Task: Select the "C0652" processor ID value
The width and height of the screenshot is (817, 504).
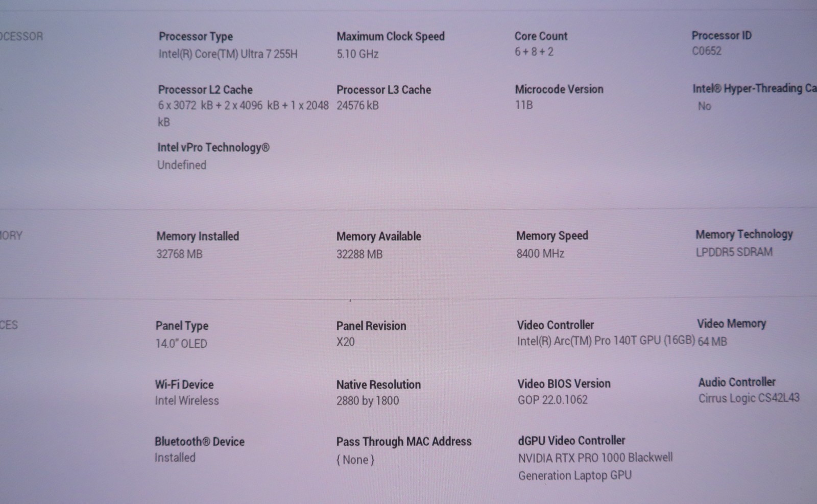Action: (707, 51)
